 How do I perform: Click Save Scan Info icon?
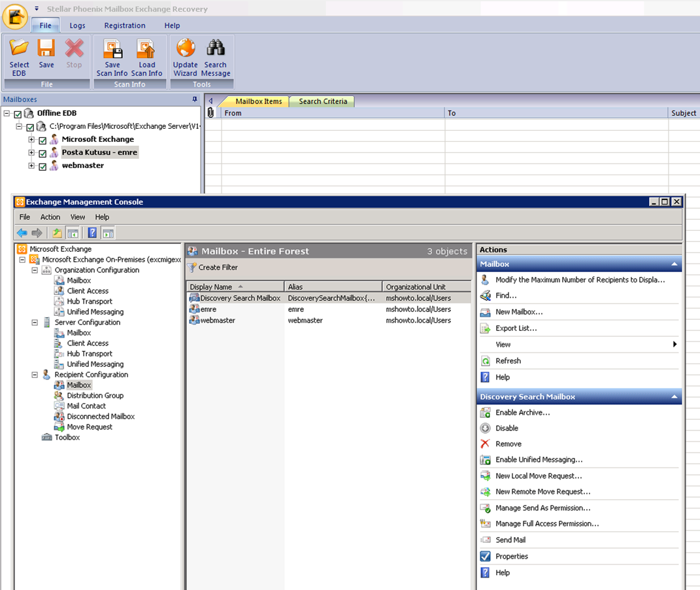[x=112, y=48]
